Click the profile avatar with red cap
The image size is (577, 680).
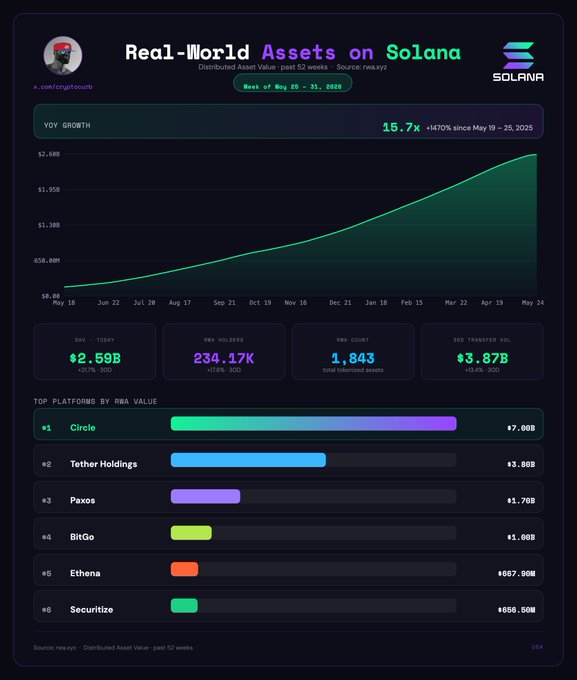tap(63, 56)
